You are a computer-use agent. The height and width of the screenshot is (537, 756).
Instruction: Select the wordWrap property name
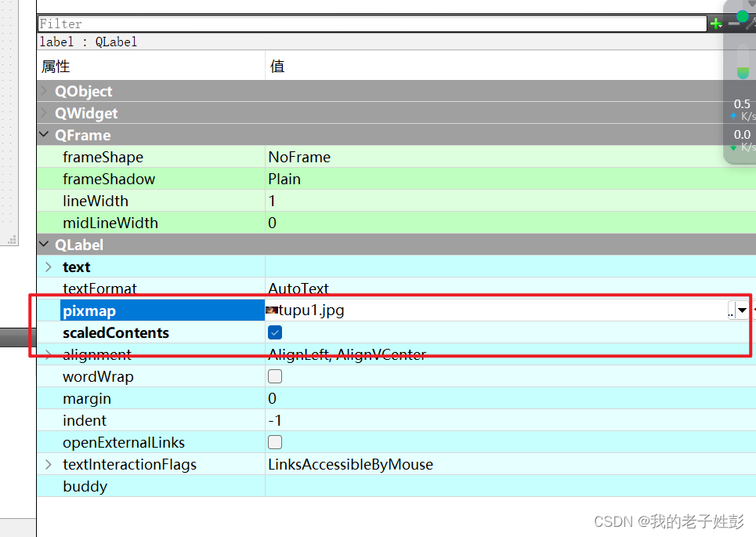tap(98, 377)
